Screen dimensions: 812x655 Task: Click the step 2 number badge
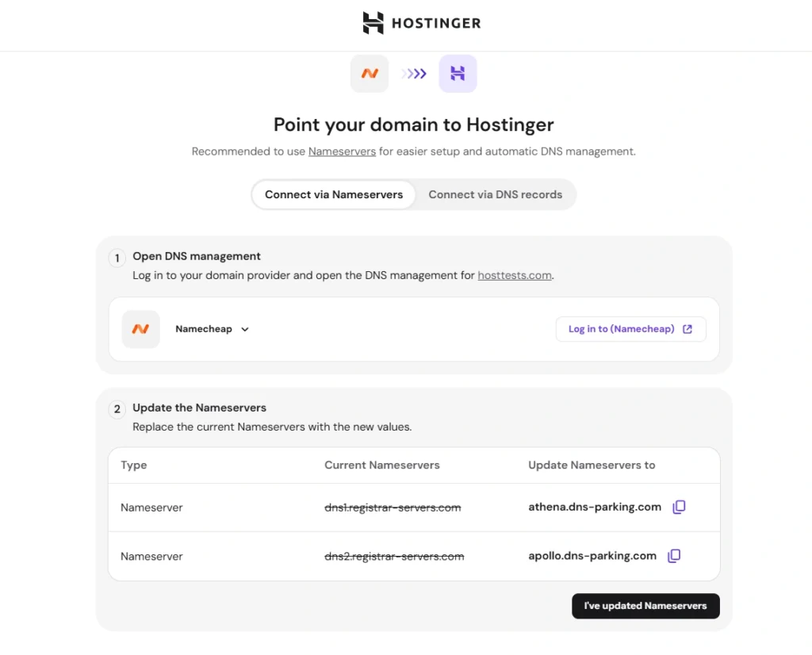pos(117,409)
